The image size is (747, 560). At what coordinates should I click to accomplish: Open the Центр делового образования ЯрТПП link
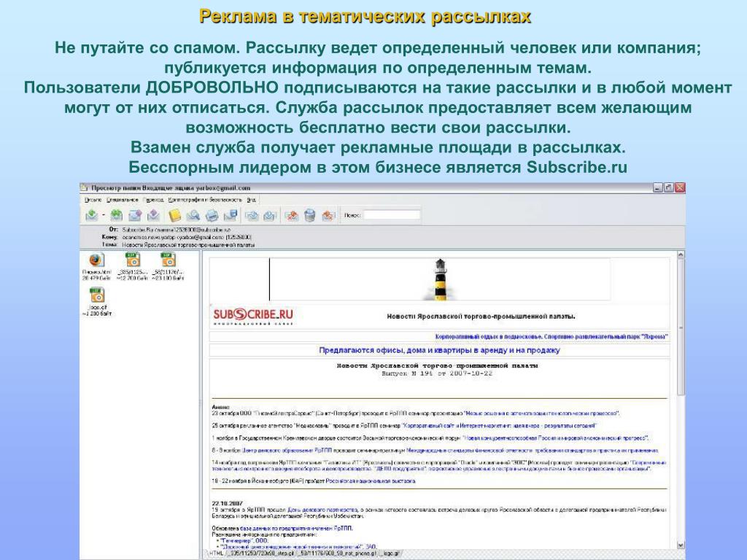[287, 451]
